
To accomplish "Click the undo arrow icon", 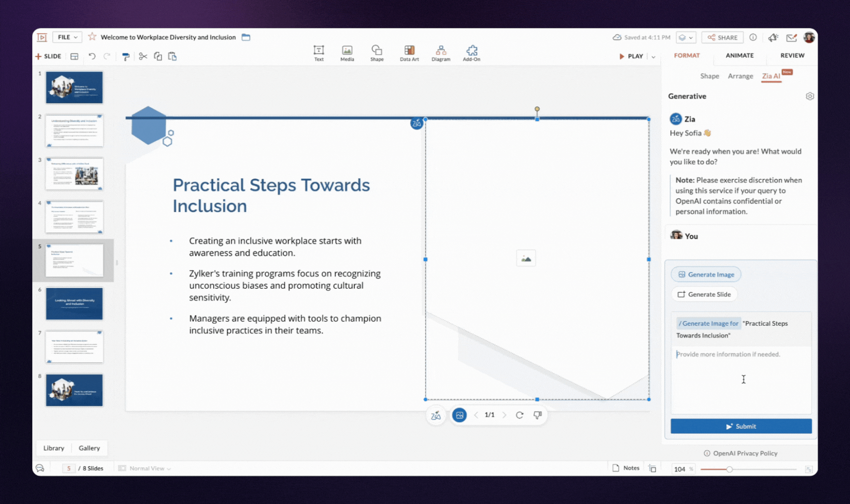I will tap(92, 56).
